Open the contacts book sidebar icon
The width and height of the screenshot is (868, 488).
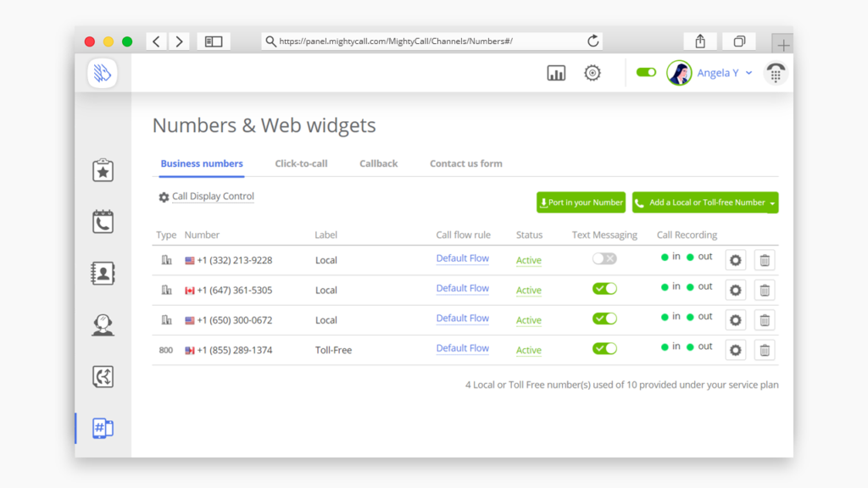[103, 274]
